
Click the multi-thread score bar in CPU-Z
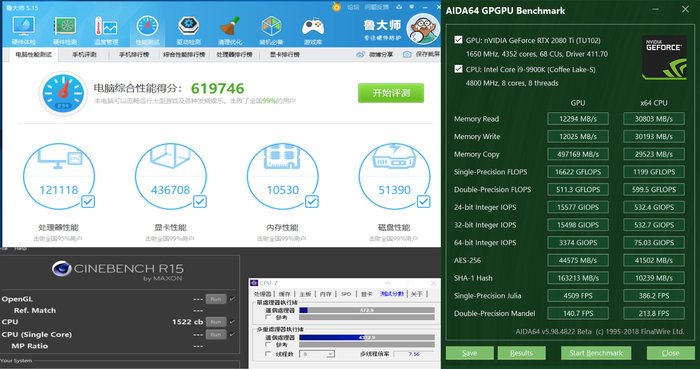367,337
